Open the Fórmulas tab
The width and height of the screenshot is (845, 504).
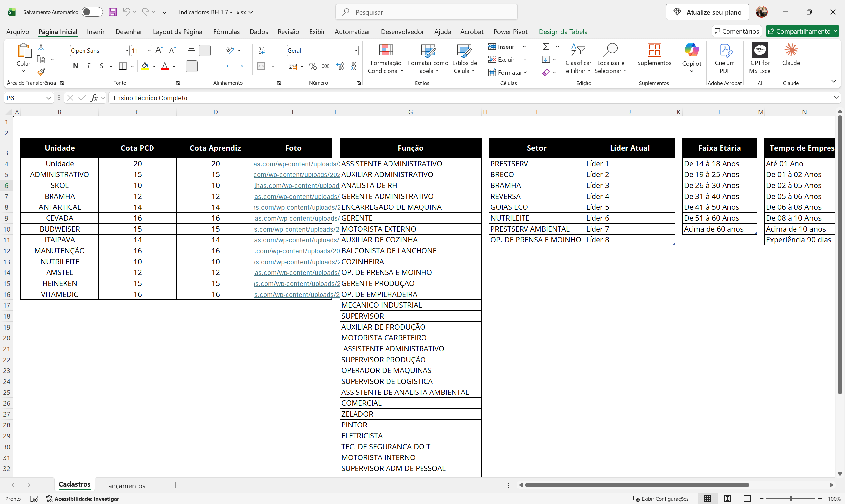226,32
